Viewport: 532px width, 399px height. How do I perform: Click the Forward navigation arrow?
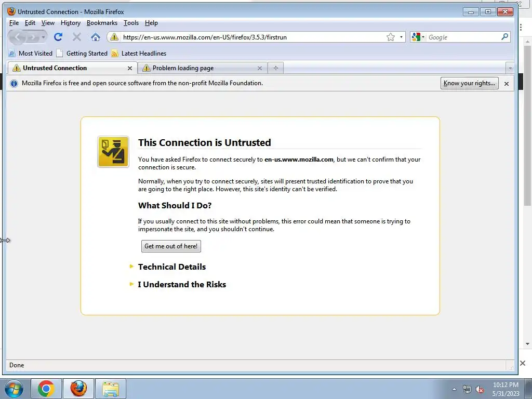pyautogui.click(x=32, y=37)
